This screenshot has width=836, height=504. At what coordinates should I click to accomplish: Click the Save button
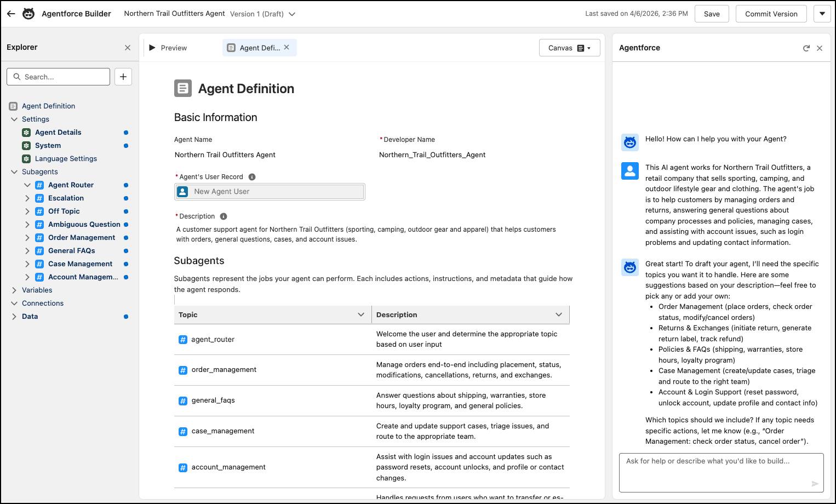pyautogui.click(x=712, y=14)
